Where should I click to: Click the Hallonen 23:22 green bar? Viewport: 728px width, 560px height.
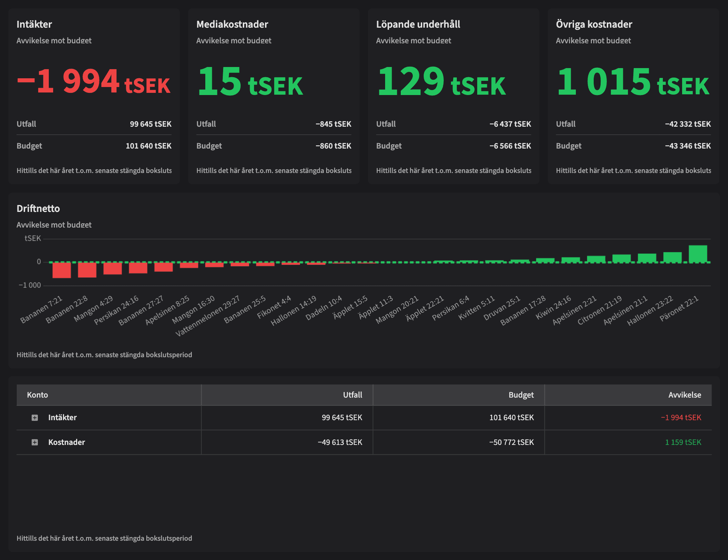[672, 257]
